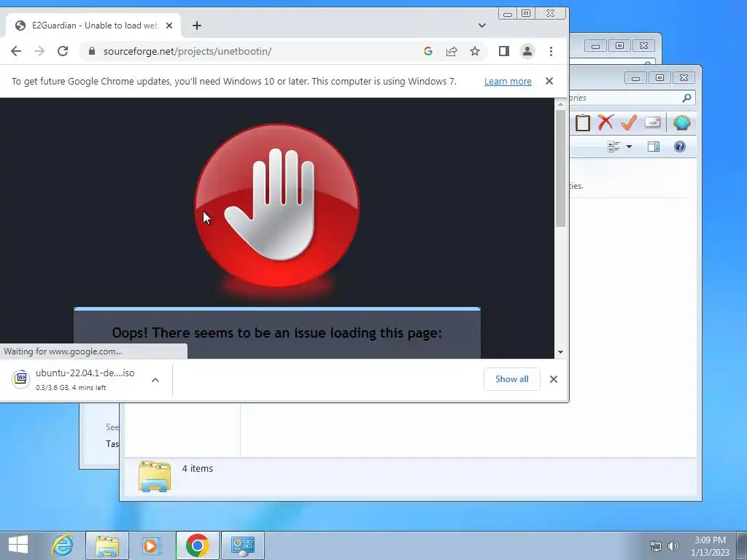Image resolution: width=747 pixels, height=560 pixels.
Task: Open the Windows Start menu
Action: click(18, 545)
